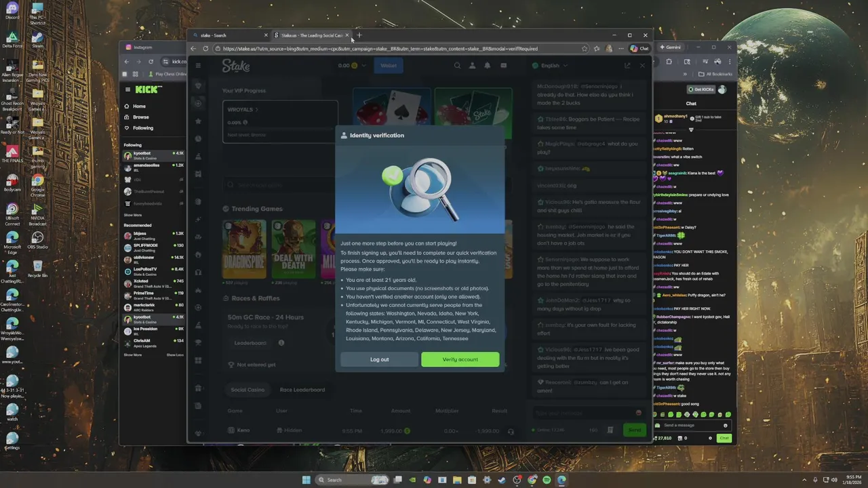Open the English language dropdown in chat
This screenshot has width=868, height=488.
click(x=550, y=66)
